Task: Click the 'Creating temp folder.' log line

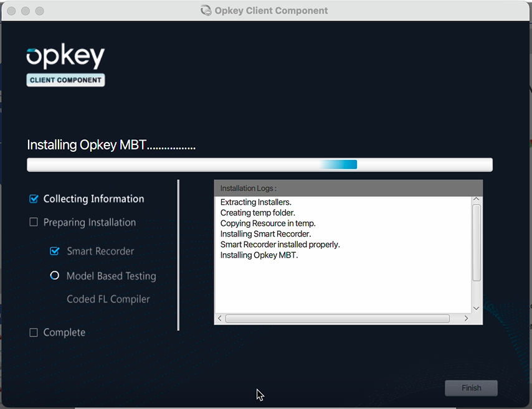Action: click(x=257, y=213)
